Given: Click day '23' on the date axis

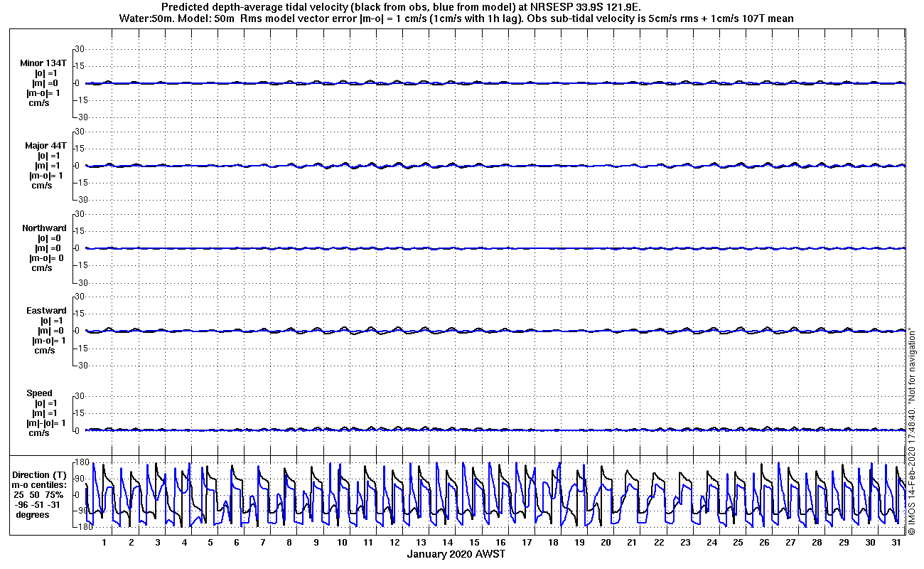Looking at the screenshot, I should [685, 543].
